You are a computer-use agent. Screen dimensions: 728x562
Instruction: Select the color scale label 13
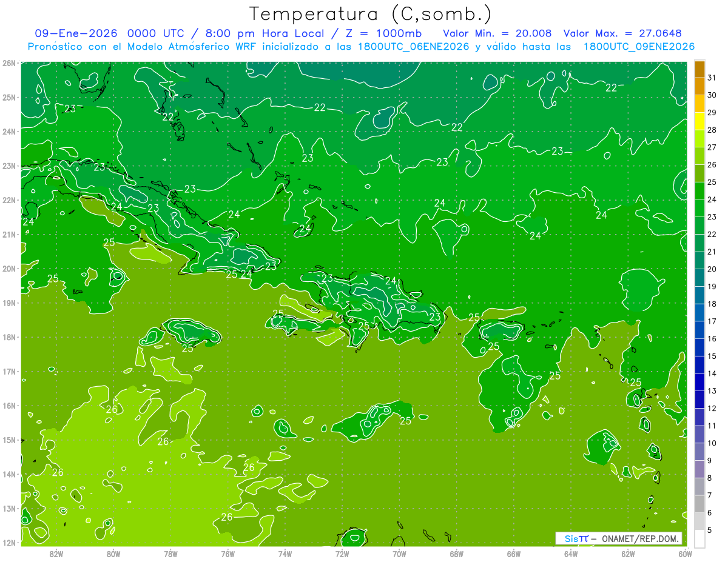click(712, 390)
